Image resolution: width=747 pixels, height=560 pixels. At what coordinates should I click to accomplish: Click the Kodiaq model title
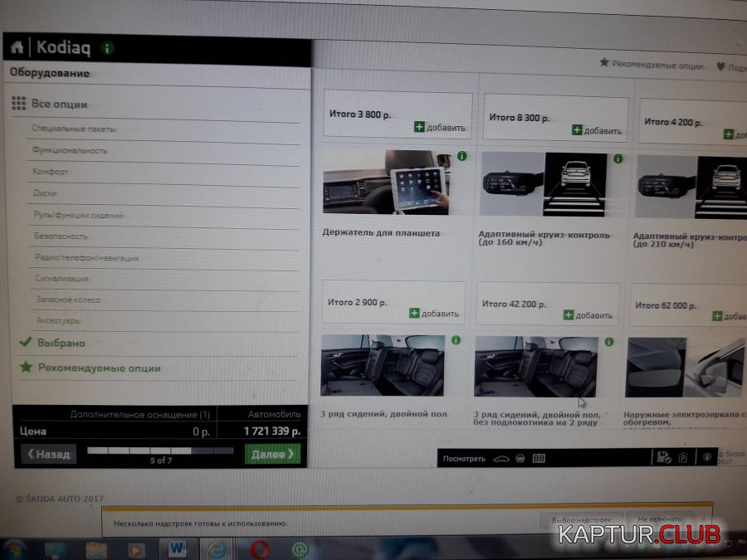click(x=63, y=47)
